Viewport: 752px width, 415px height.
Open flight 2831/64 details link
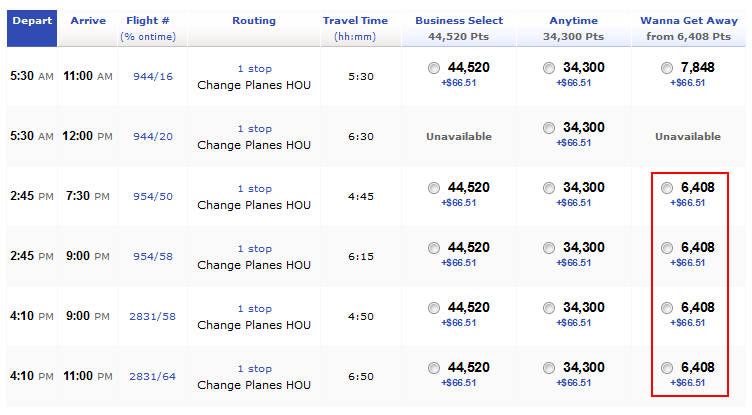pyautogui.click(x=153, y=377)
